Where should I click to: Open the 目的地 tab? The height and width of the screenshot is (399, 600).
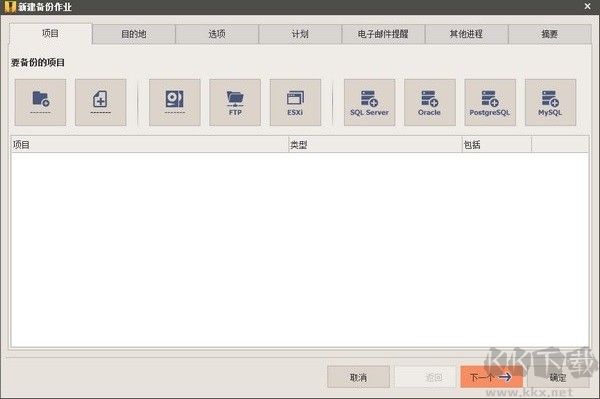(x=134, y=34)
